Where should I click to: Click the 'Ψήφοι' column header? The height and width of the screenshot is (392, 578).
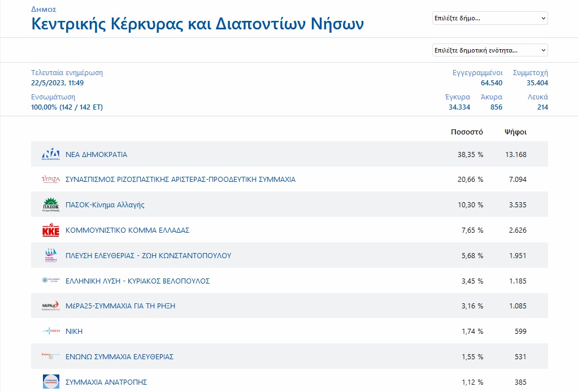click(515, 132)
